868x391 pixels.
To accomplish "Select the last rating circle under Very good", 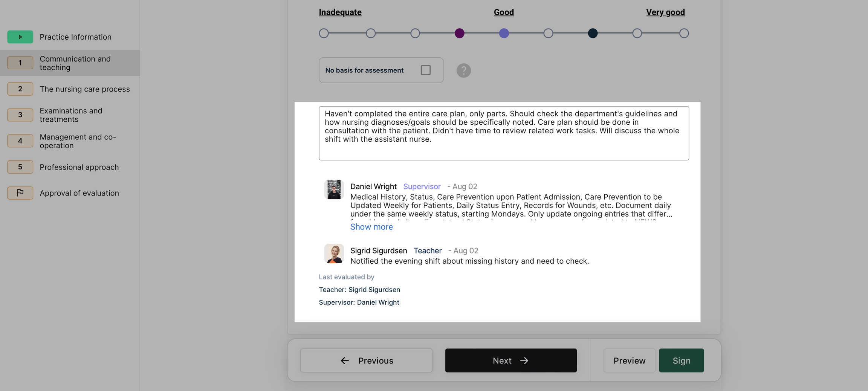I will (684, 34).
